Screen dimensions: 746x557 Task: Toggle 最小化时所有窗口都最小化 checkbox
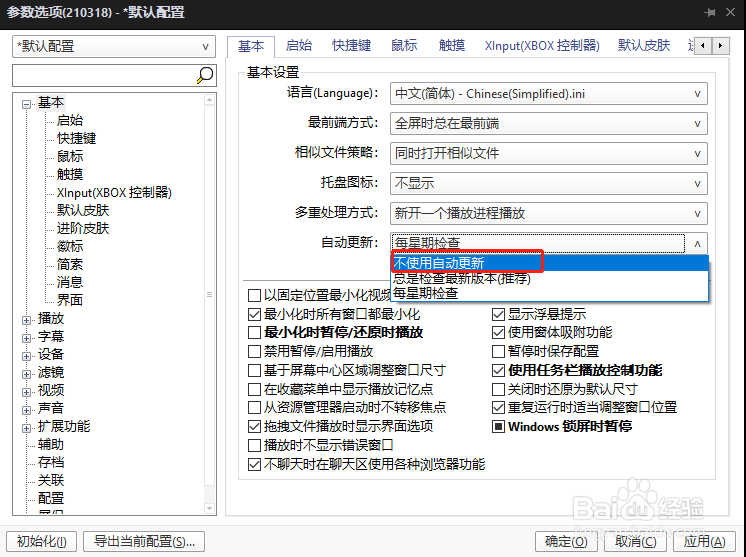coord(255,314)
